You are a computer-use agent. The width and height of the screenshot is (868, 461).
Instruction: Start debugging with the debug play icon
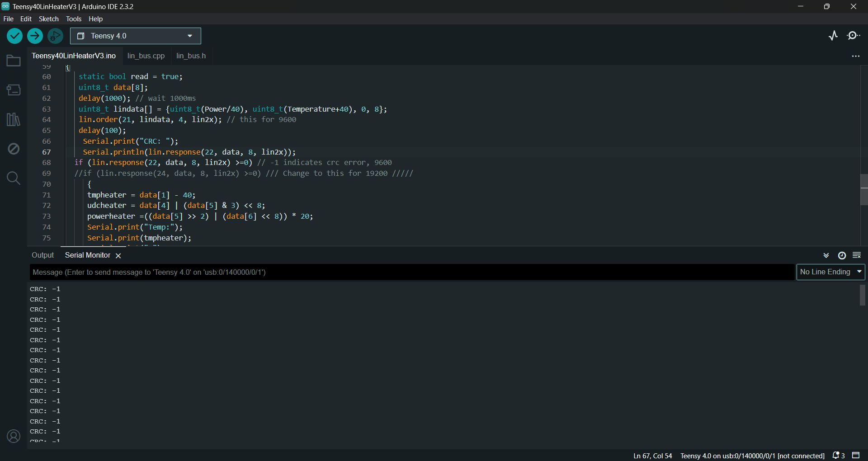pyautogui.click(x=55, y=36)
